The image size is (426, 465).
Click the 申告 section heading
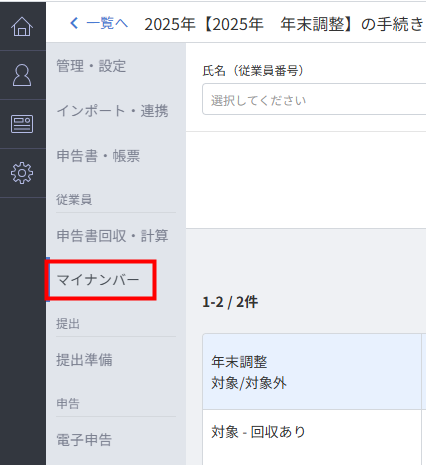[x=68, y=404]
